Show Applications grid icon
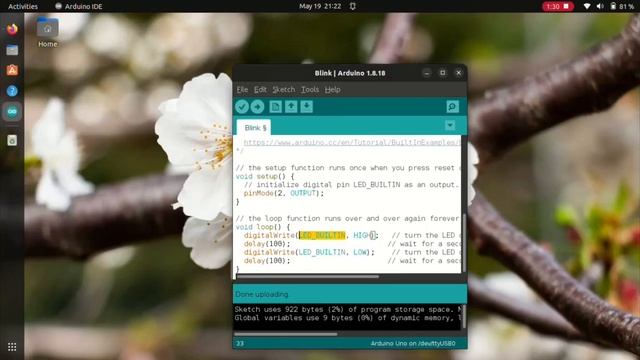Viewport: 640px width, 360px height. pos(12,347)
